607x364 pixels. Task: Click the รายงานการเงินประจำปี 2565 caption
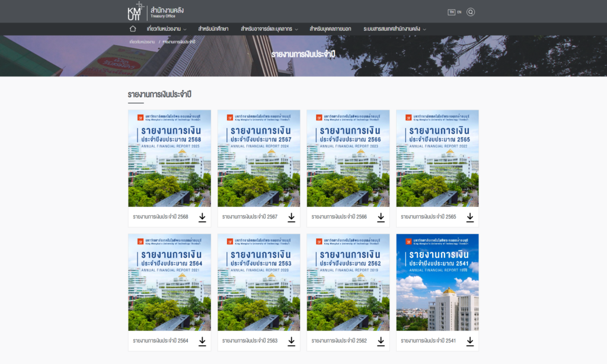tap(428, 217)
